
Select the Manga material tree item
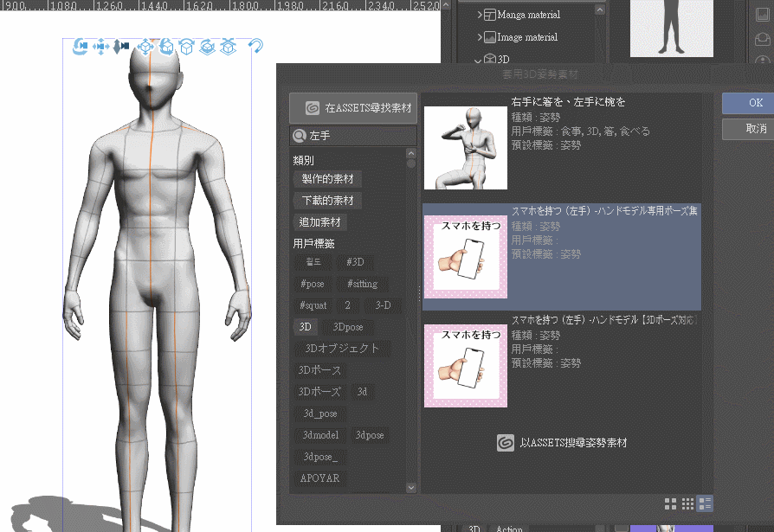point(529,15)
